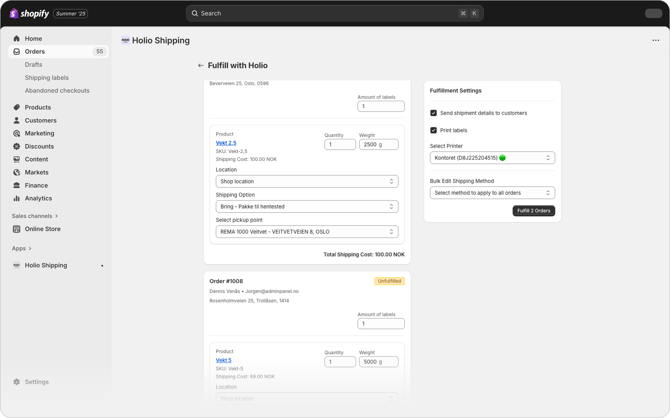Open the Select Printer dropdown
This screenshot has height=418, width=670.
click(x=492, y=158)
